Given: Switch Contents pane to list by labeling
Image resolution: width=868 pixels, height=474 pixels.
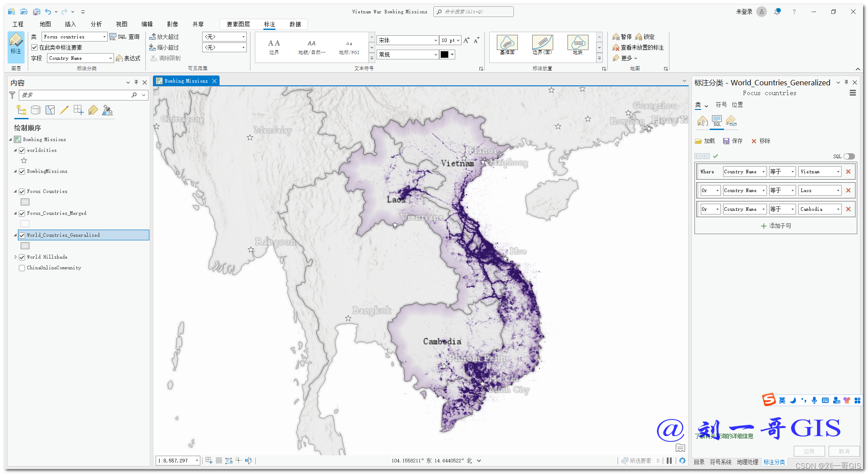Looking at the screenshot, I should click(93, 110).
